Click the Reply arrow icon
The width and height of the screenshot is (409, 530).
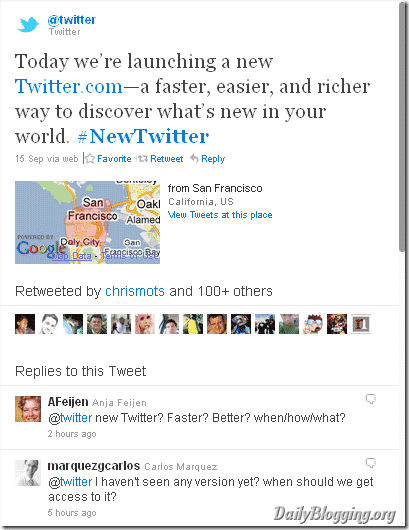click(x=194, y=158)
